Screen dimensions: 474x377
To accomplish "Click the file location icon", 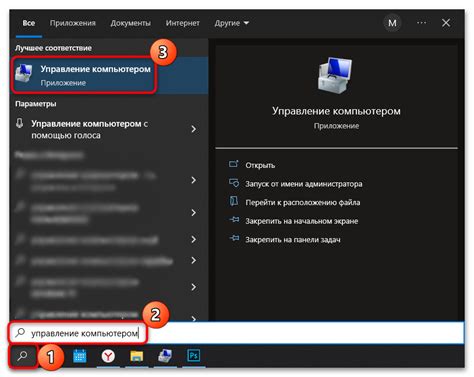I will 234,201.
